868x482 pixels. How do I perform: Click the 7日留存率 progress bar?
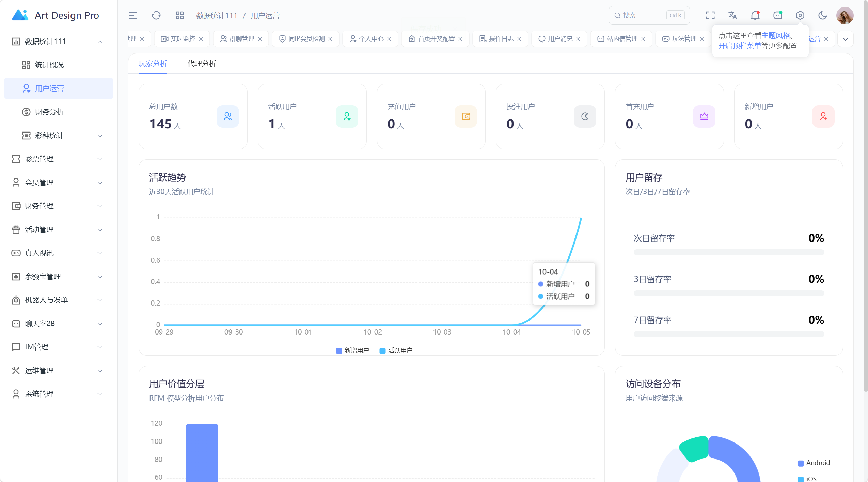click(x=729, y=335)
